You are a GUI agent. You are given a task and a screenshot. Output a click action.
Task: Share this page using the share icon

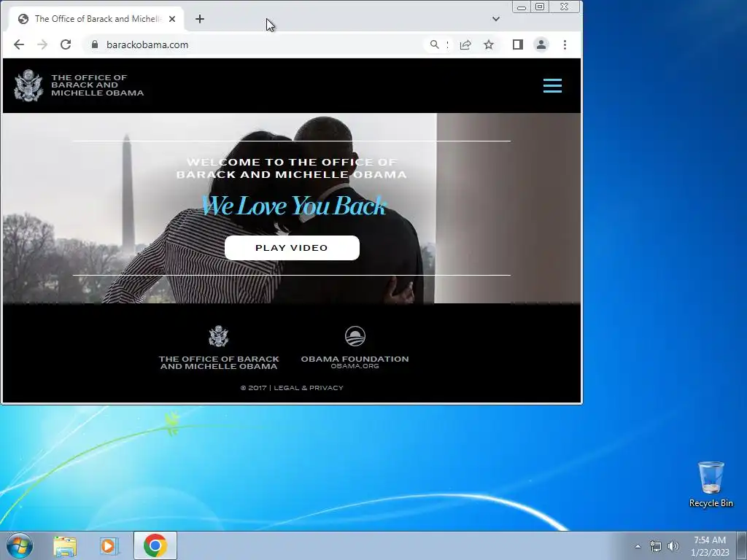click(x=465, y=44)
